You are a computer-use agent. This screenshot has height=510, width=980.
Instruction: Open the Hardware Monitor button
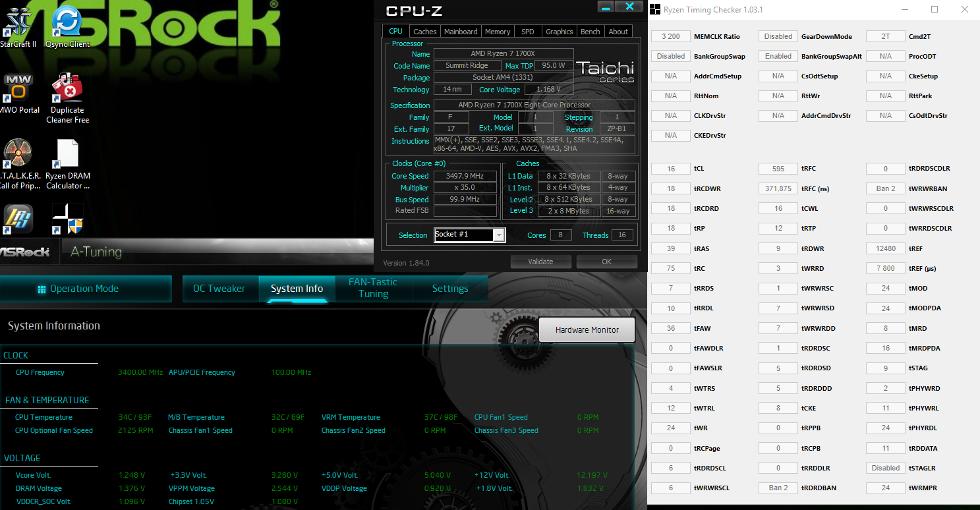587,329
